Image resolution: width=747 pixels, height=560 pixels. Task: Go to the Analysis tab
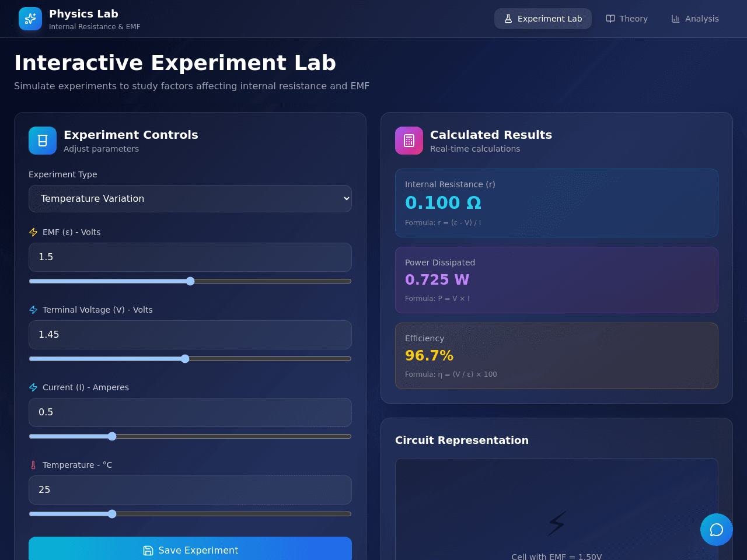pyautogui.click(x=695, y=19)
